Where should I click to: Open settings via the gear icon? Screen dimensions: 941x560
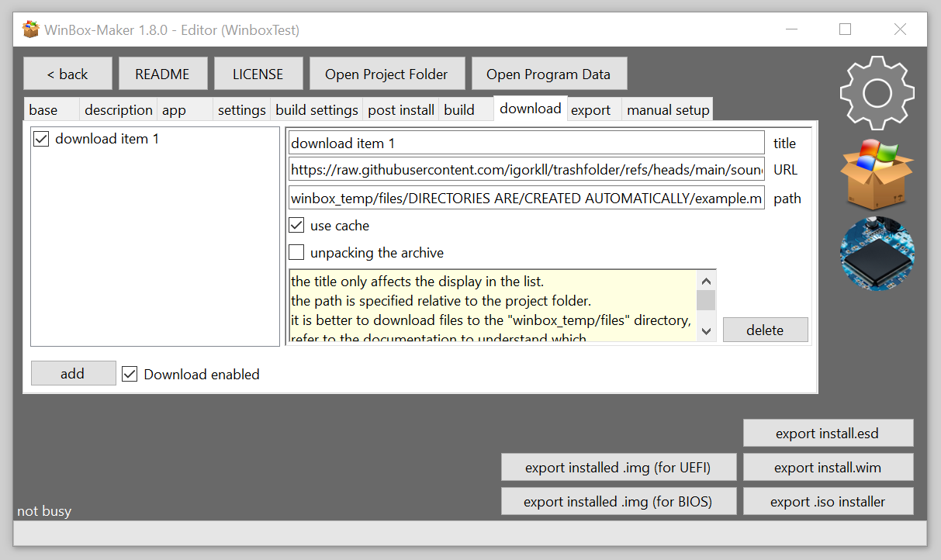pos(877,93)
